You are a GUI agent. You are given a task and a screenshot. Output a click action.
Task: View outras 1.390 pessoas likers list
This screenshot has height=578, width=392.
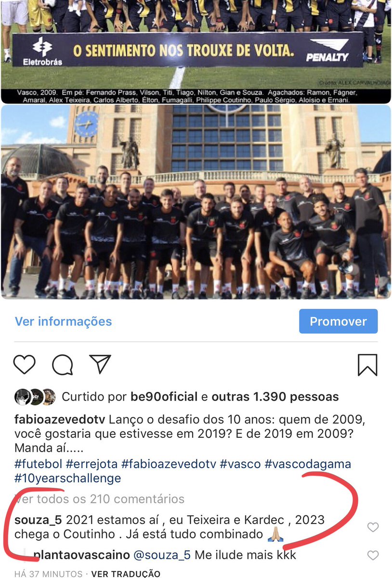click(x=275, y=397)
